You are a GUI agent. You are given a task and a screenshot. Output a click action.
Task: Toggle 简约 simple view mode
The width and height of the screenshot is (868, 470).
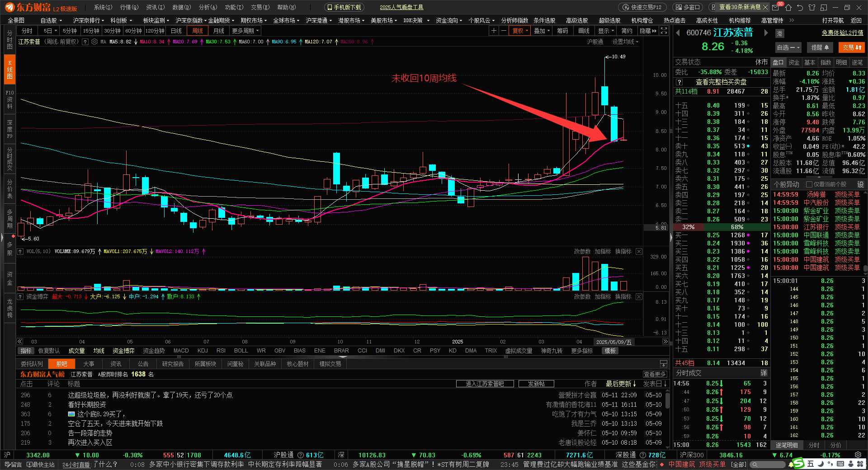(627, 31)
